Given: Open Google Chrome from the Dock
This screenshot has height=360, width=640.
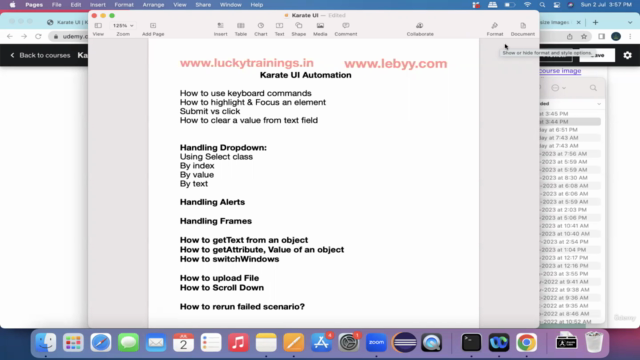Looking at the screenshot, I should pos(527,342).
